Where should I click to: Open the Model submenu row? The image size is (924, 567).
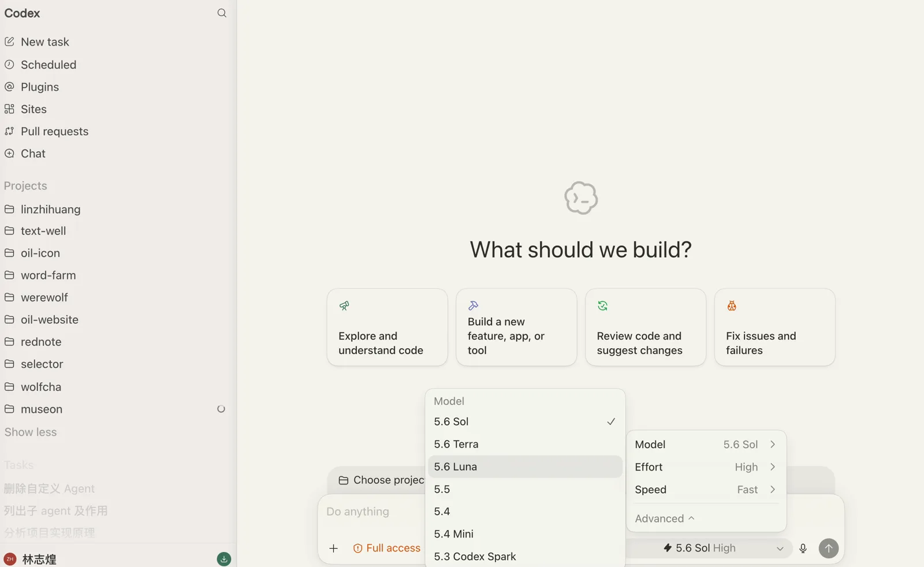(706, 445)
